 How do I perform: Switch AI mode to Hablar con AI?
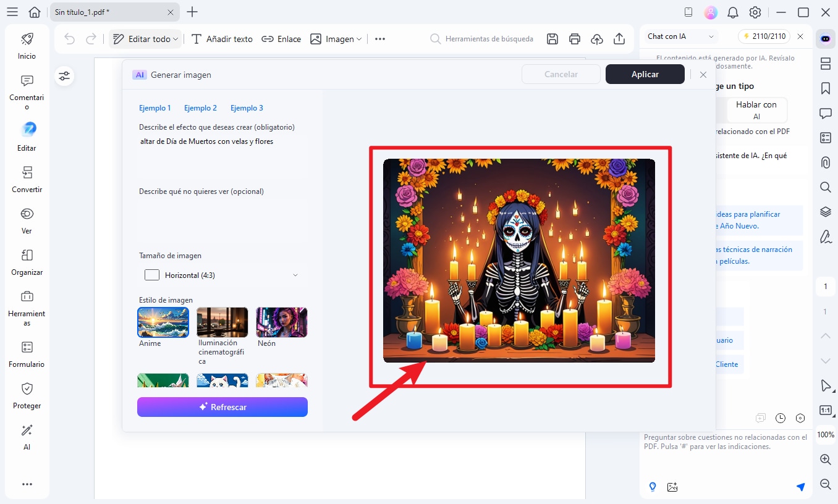tap(756, 109)
